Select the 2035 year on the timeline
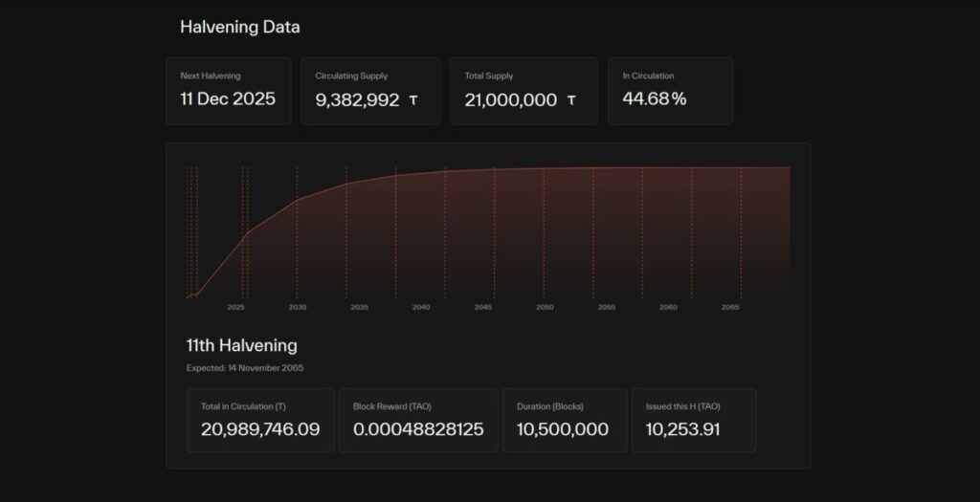Image resolution: width=980 pixels, height=502 pixels. [x=359, y=307]
